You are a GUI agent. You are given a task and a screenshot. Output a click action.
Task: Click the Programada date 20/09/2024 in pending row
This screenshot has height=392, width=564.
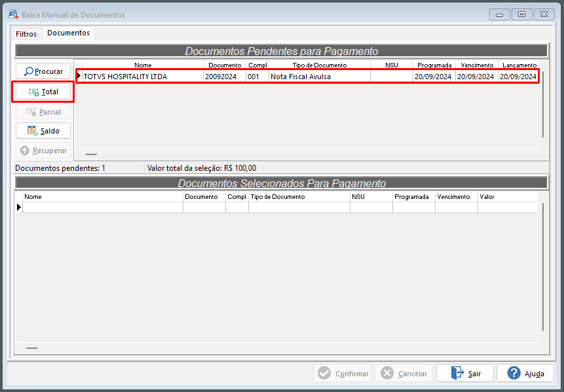click(x=434, y=77)
